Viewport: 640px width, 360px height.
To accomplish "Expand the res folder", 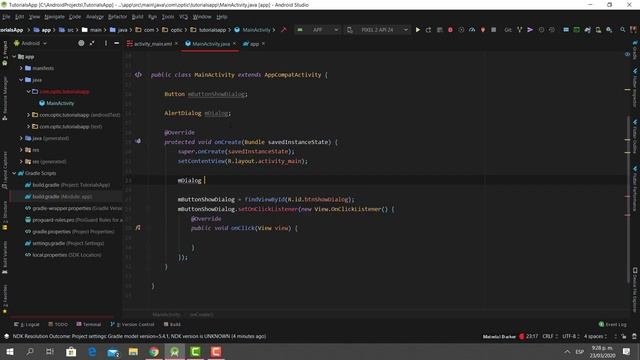I will 21,150.
